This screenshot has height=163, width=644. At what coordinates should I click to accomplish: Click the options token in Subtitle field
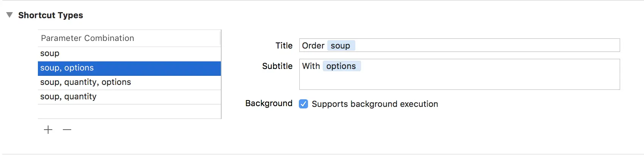[x=341, y=66]
